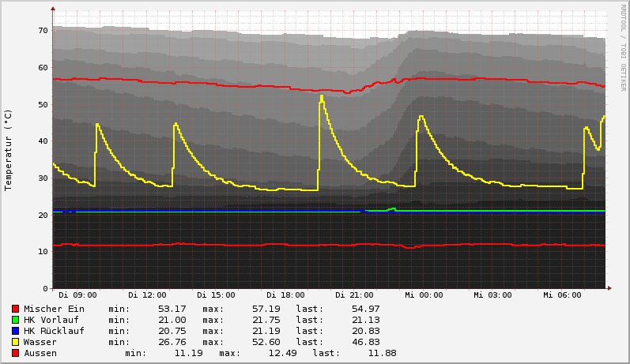
Task: Click the Di 09:00 time axis label
Action: pos(77,295)
